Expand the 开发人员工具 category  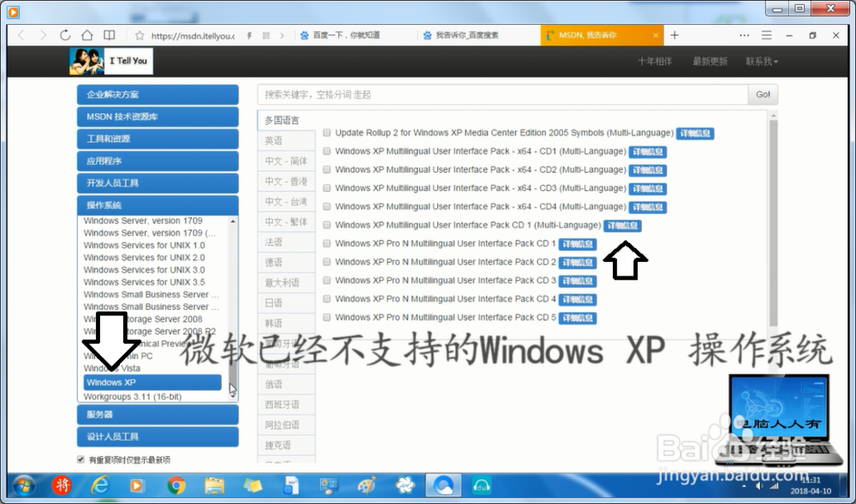[158, 183]
